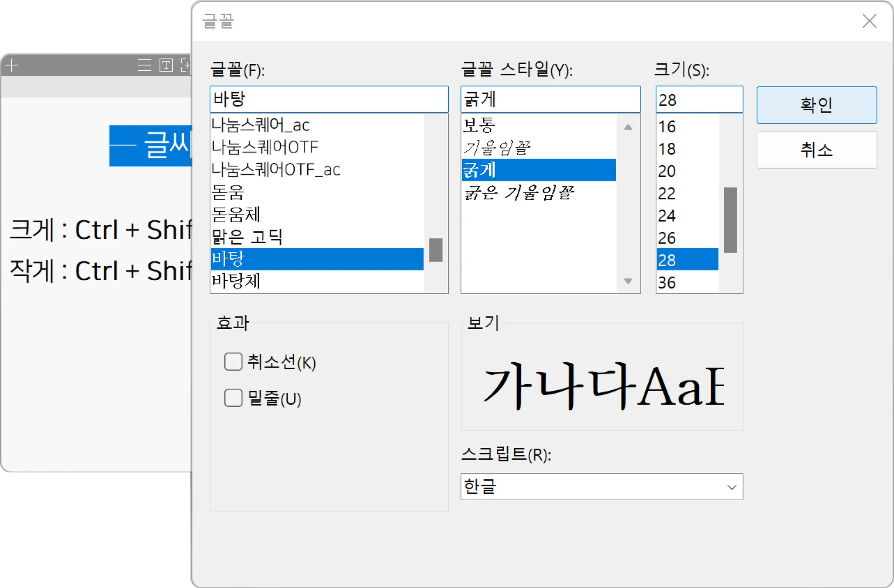
Task: Choose 굵은 기울임꼴 bold italic style
Action: tap(519, 193)
